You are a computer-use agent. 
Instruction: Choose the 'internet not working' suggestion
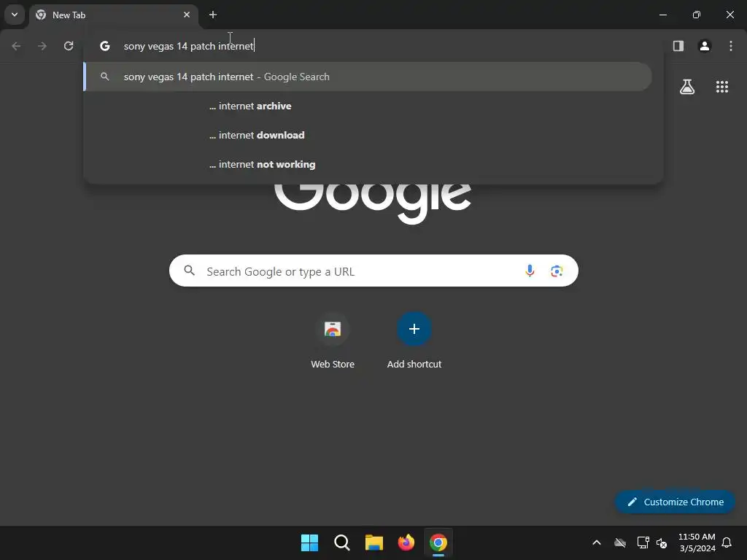pyautogui.click(x=373, y=164)
